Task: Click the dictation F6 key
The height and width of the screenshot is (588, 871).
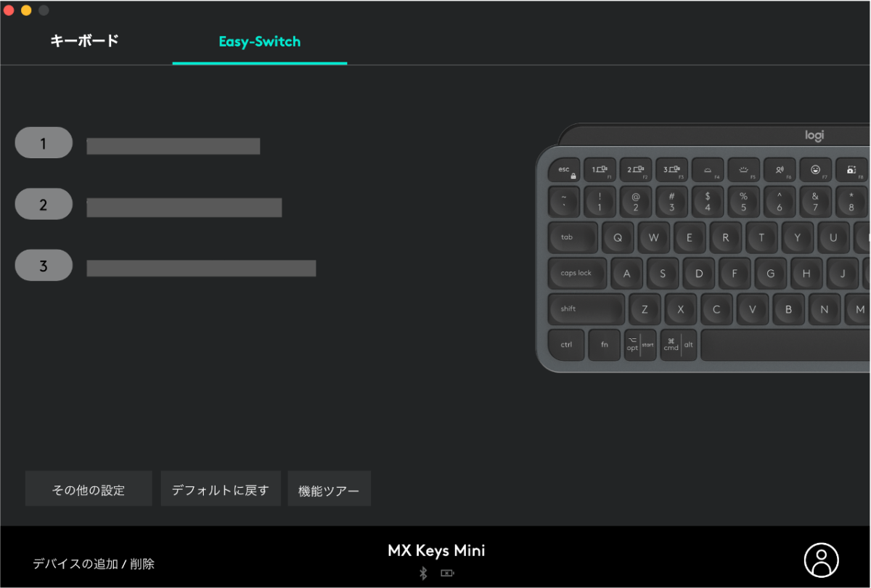Action: tap(780, 170)
